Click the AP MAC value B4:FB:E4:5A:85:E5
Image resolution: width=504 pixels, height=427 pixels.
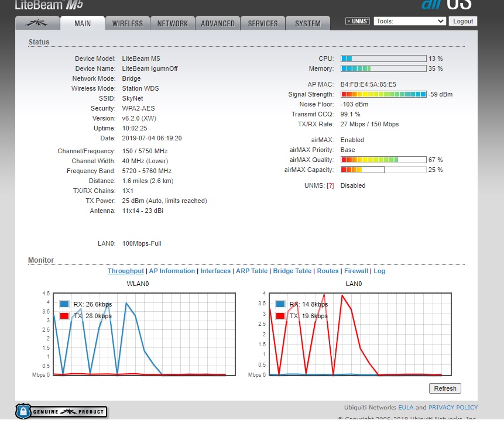(x=368, y=84)
